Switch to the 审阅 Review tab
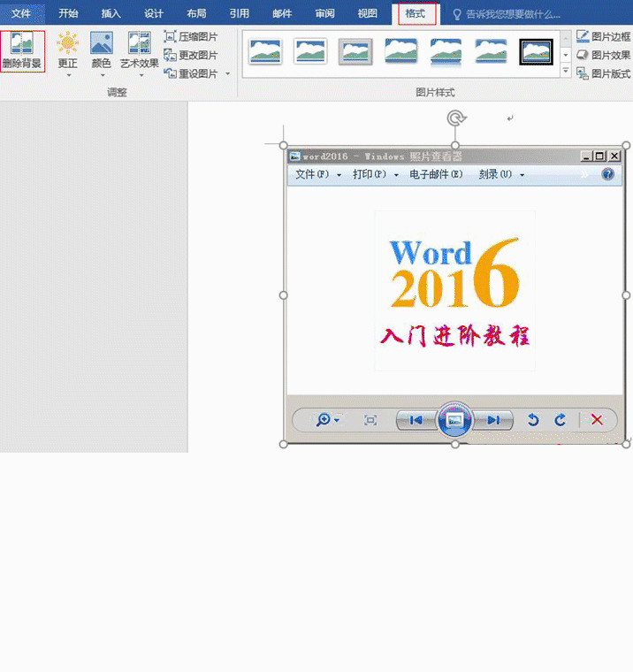This screenshot has width=633, height=672. tap(324, 14)
